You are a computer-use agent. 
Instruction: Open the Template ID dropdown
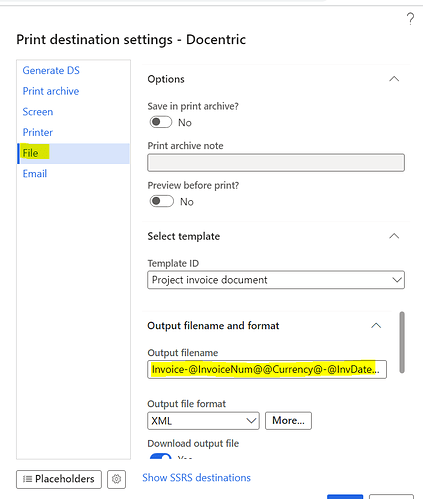(276, 280)
